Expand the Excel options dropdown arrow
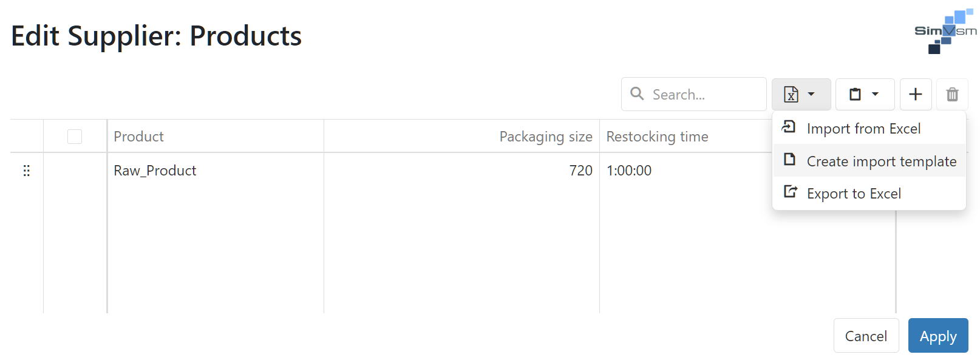 tap(811, 95)
